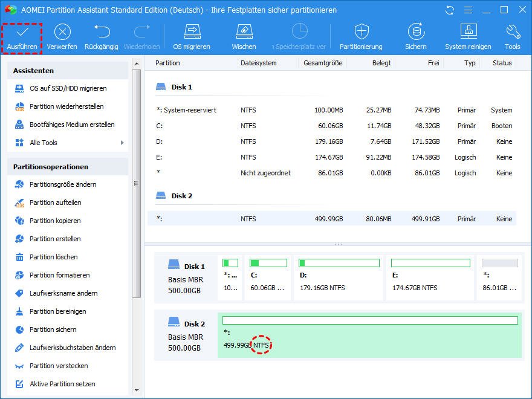The height and width of the screenshot is (399, 532).
Task: Open the Sichern backup tool
Action: 416,33
